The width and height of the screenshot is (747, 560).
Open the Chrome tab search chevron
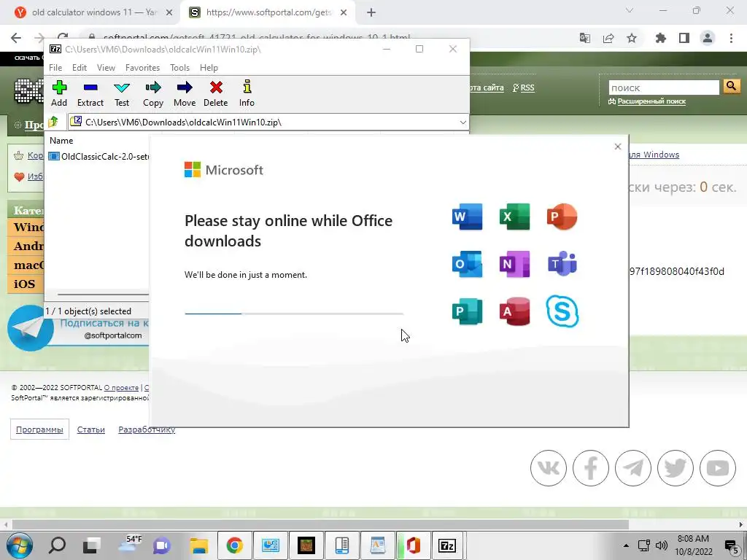(x=630, y=10)
